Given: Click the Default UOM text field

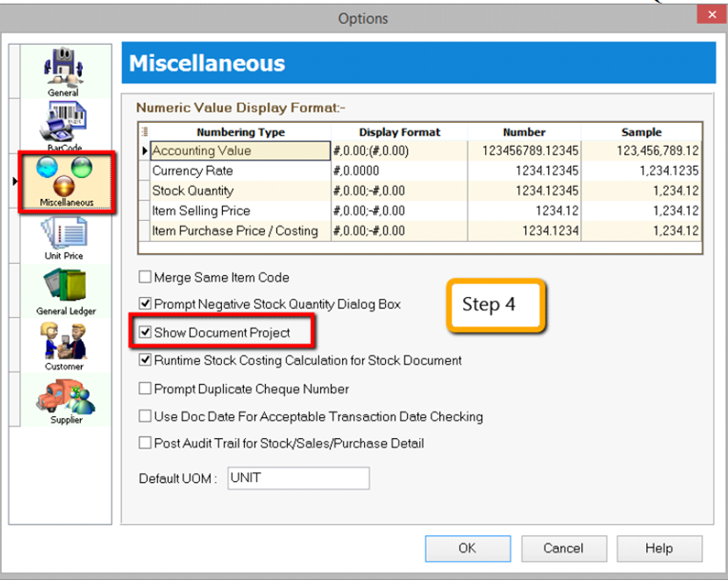Looking at the screenshot, I should [x=297, y=478].
